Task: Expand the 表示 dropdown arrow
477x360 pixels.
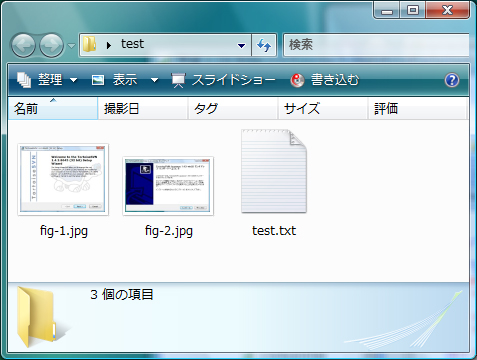Action: (x=154, y=80)
